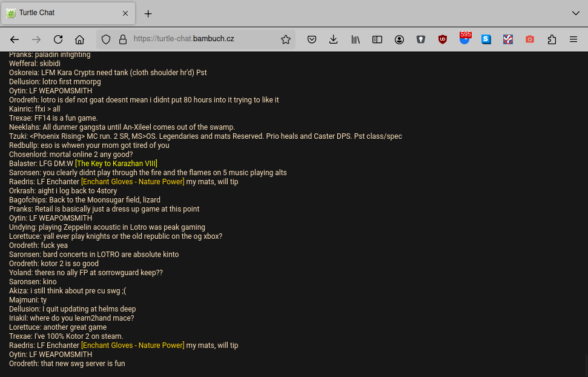Click the Balaster Key to Karazhan VIII link
The image size is (588, 377).
tap(116, 164)
